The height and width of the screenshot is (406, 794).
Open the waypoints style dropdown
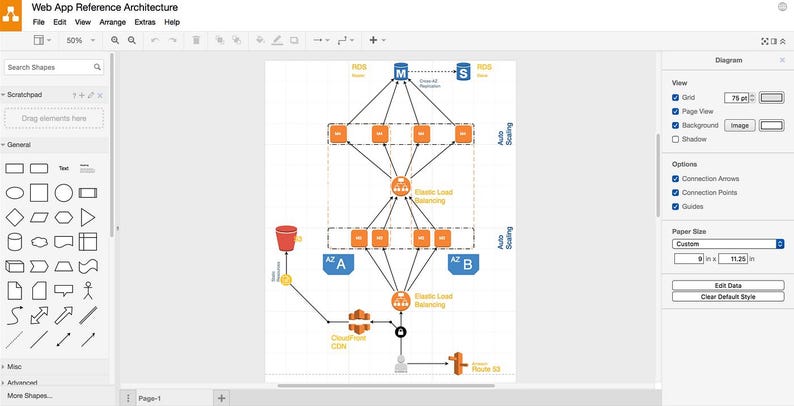pyautogui.click(x=346, y=40)
